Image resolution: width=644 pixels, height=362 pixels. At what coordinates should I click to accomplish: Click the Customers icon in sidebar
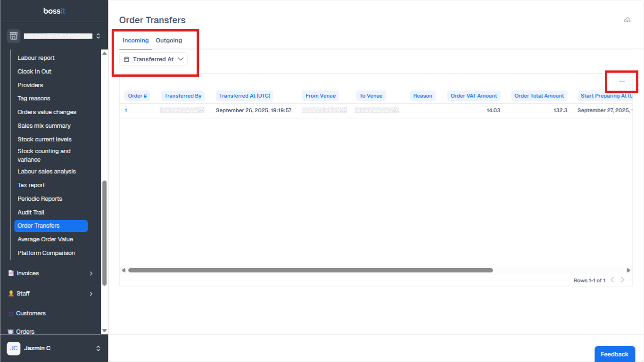click(x=11, y=313)
